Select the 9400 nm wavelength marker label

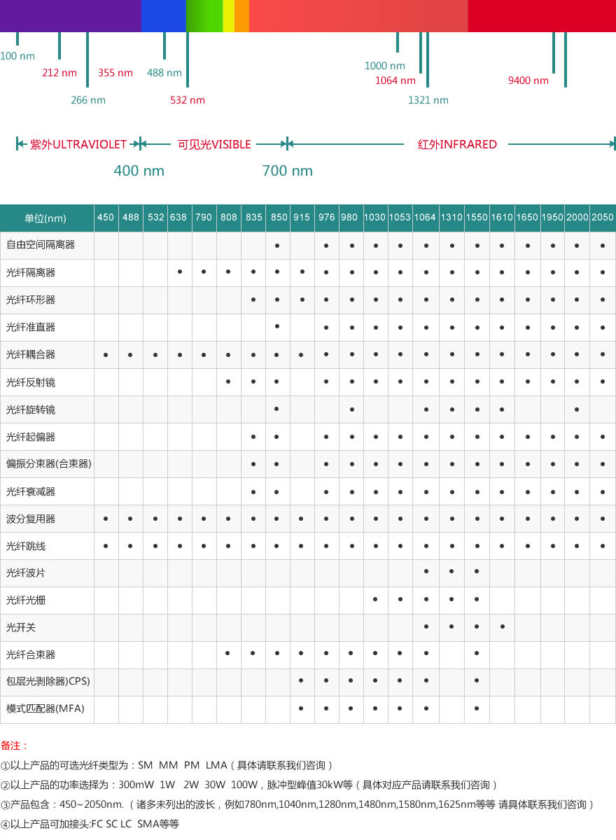coord(528,80)
